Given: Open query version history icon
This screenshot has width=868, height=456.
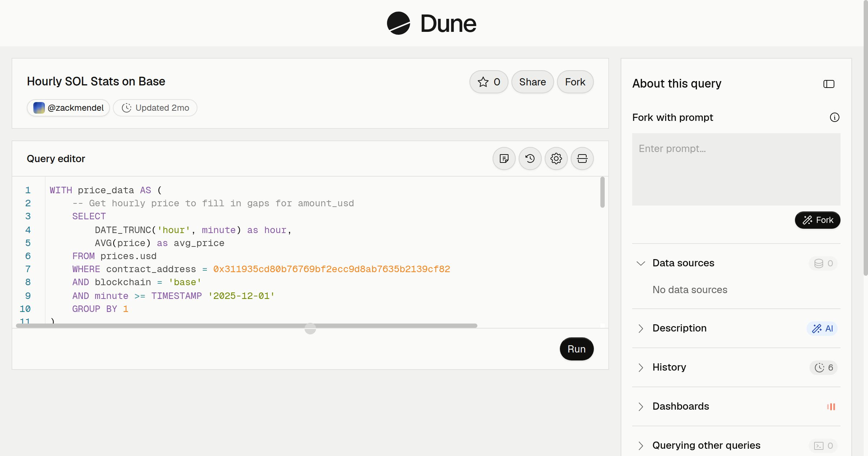Looking at the screenshot, I should 530,159.
